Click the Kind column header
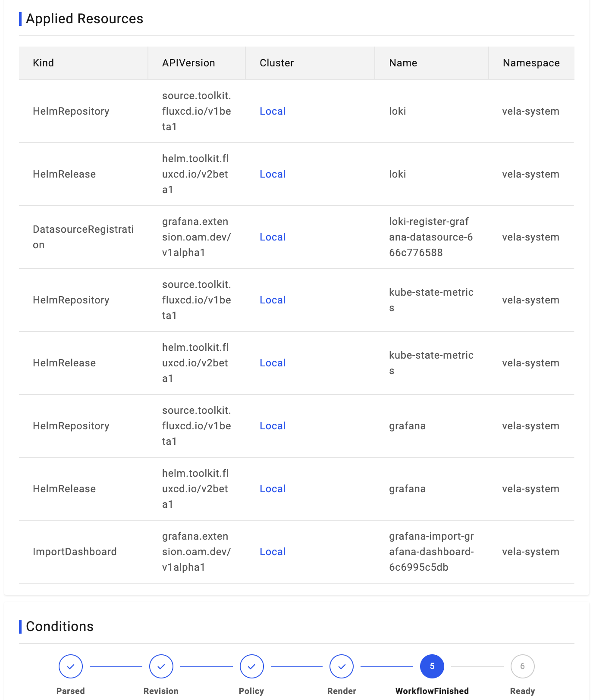 43,63
